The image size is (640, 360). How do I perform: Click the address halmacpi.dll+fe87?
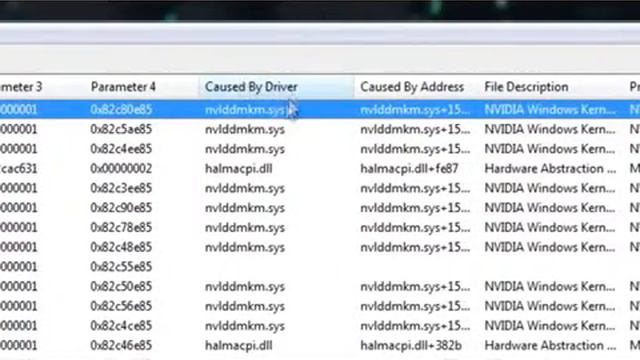409,169
